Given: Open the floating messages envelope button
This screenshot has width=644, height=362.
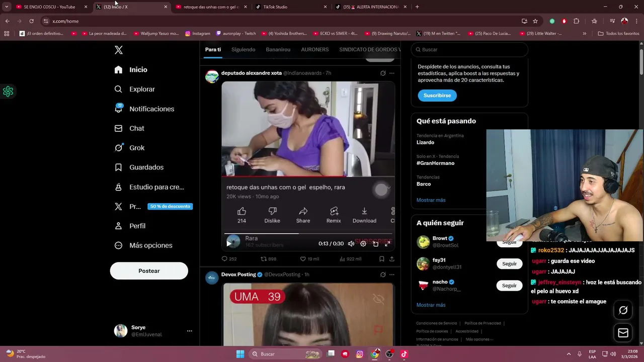Looking at the screenshot, I should tap(623, 333).
